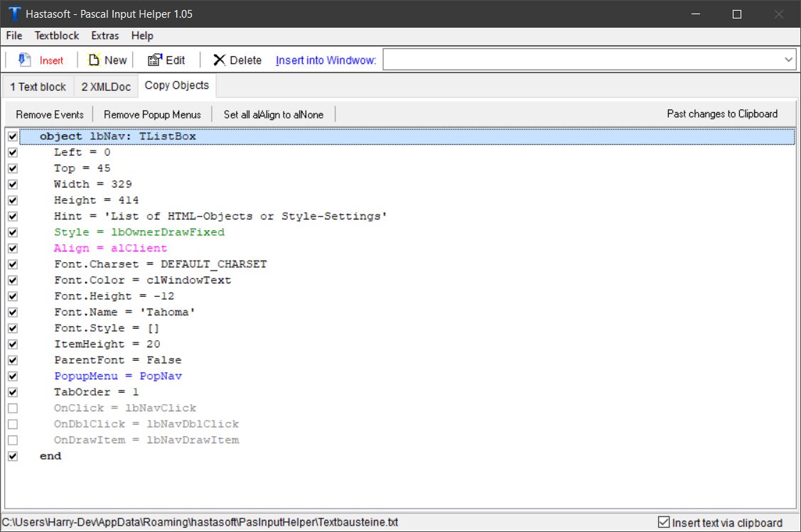The height and width of the screenshot is (532, 801).
Task: Open the File menu
Action: (14, 36)
